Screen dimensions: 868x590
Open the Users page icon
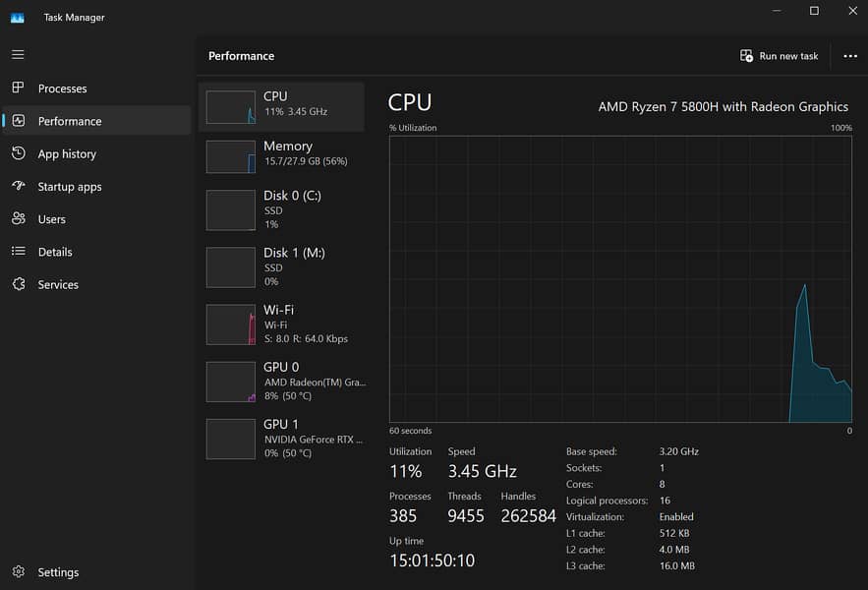tap(19, 219)
